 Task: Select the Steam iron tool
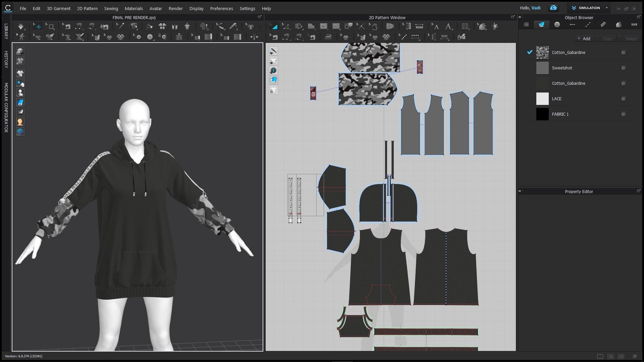click(x=328, y=37)
